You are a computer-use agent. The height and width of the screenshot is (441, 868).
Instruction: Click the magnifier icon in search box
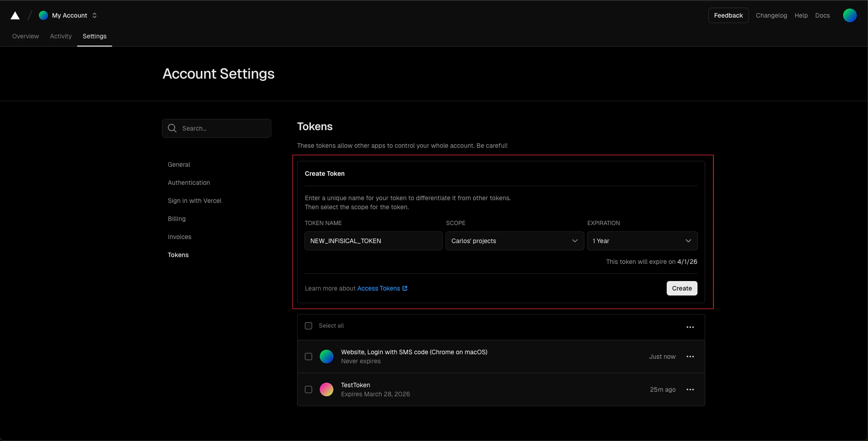point(172,128)
